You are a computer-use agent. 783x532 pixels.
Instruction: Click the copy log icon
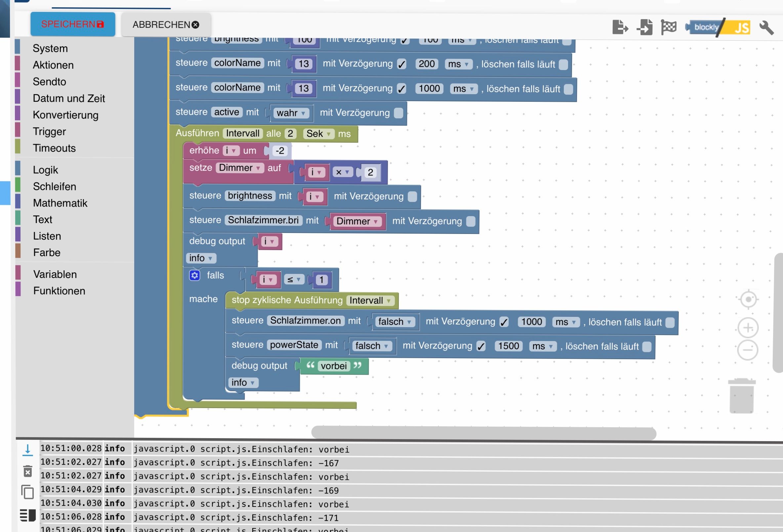pos(28,492)
